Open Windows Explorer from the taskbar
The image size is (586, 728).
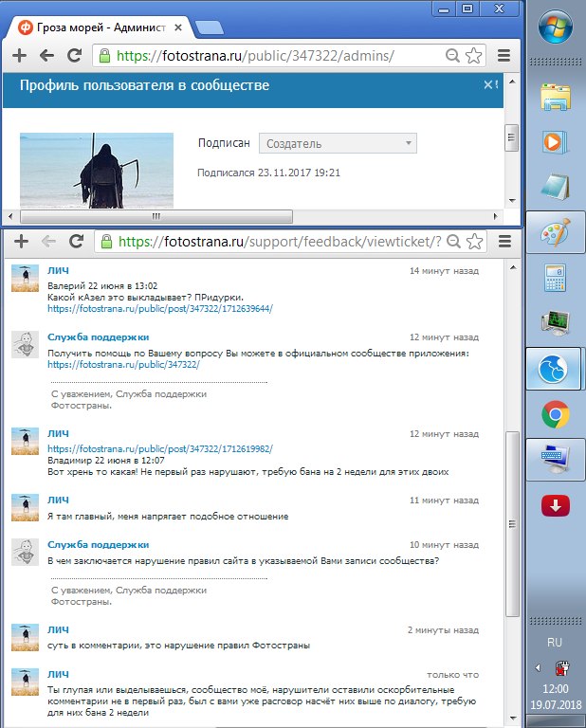[555, 99]
